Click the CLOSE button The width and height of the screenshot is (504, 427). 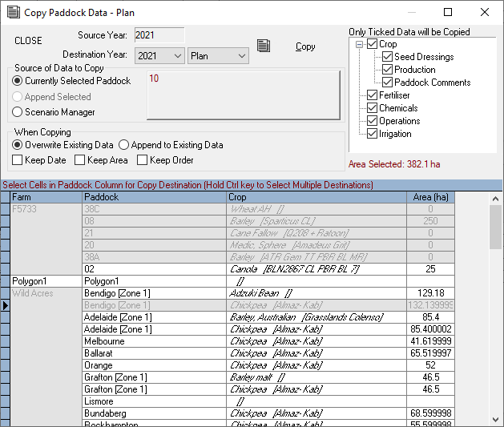click(x=29, y=41)
